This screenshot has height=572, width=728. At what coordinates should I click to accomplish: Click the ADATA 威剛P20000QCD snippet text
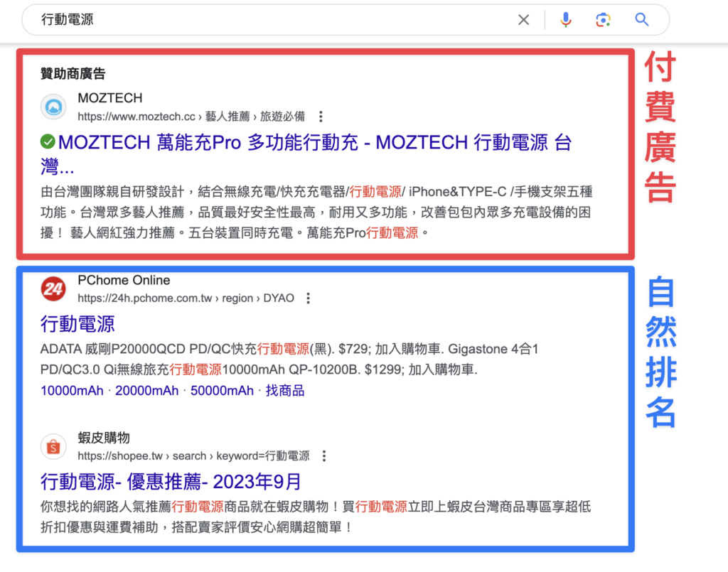289,359
